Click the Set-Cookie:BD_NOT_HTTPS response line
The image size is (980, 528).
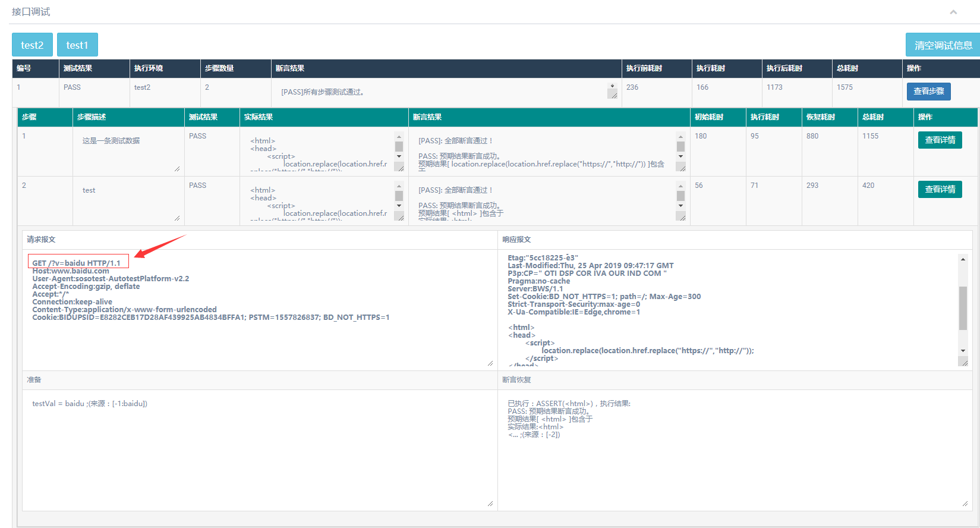(604, 297)
